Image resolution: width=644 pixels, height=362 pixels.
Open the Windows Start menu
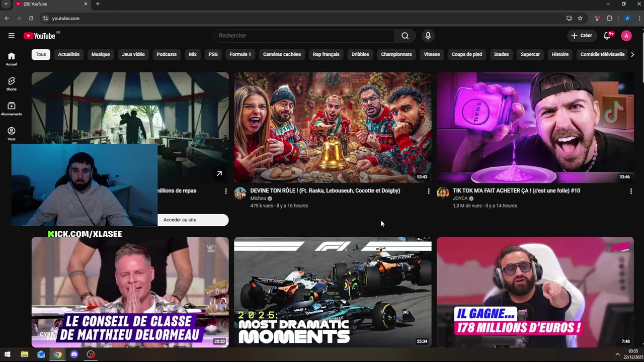point(8,354)
